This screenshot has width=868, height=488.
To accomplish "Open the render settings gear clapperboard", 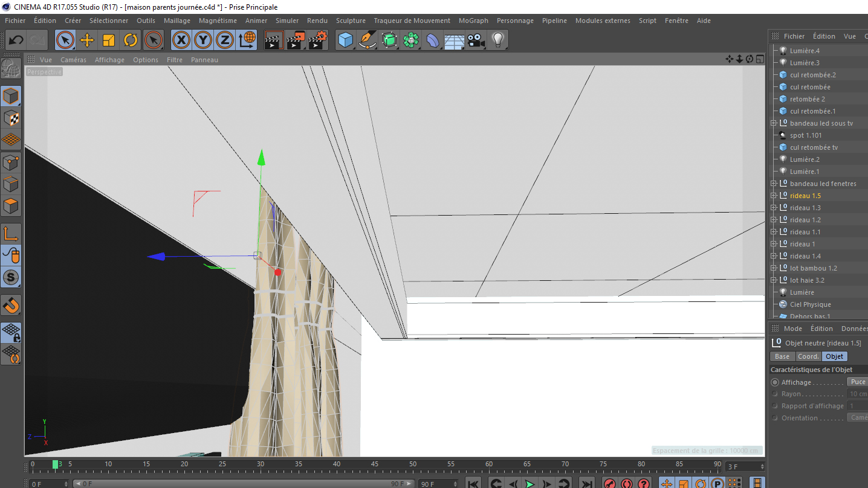I will click(x=317, y=40).
